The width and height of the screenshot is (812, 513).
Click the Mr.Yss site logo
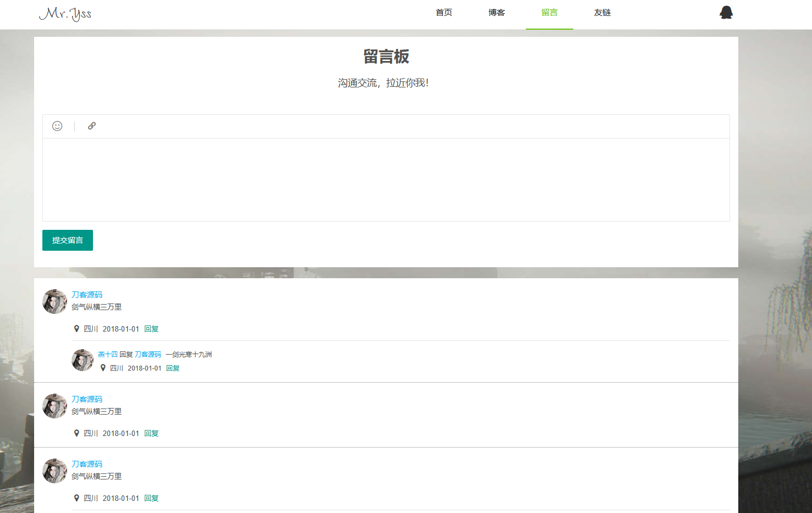[x=65, y=13]
